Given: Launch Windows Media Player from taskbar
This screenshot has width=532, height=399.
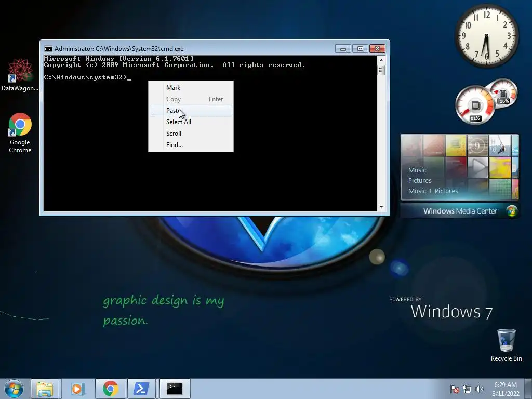Looking at the screenshot, I should [77, 389].
